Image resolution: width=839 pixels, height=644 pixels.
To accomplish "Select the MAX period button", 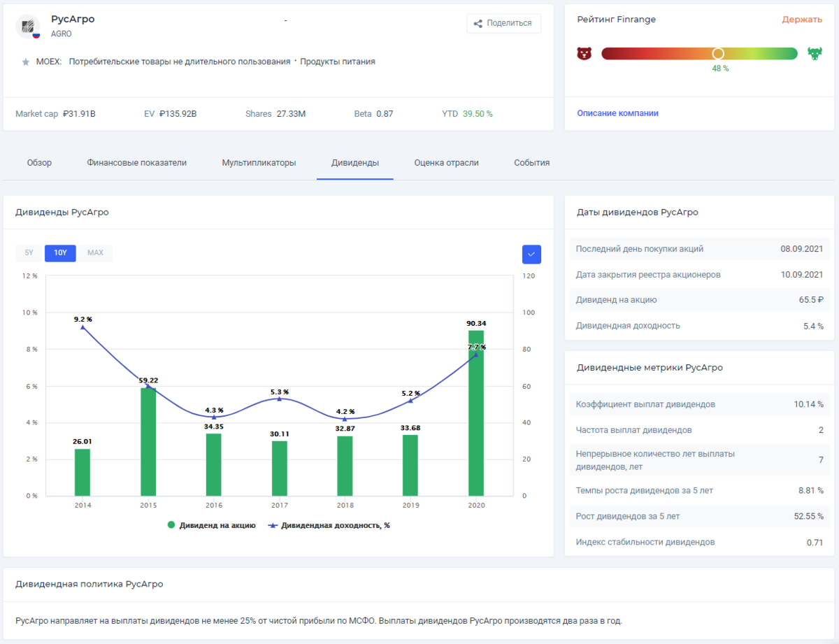I will click(95, 253).
